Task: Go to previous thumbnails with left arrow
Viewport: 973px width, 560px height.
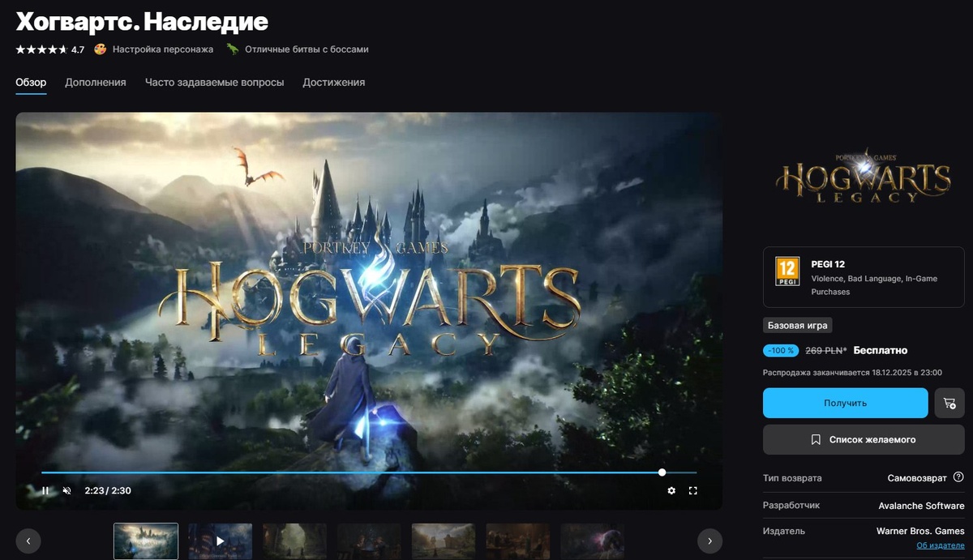Action: (x=28, y=541)
